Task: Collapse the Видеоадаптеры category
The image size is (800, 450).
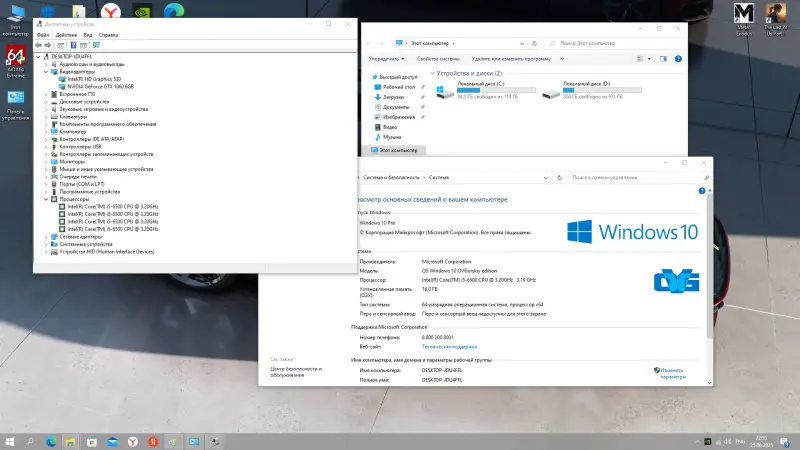Action: point(46,72)
